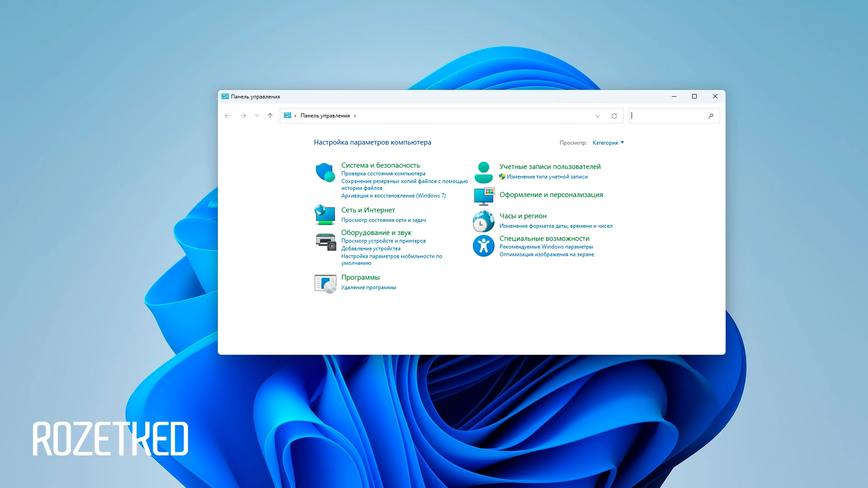Open Архивация и восстановление (Windows 7)

coord(393,196)
